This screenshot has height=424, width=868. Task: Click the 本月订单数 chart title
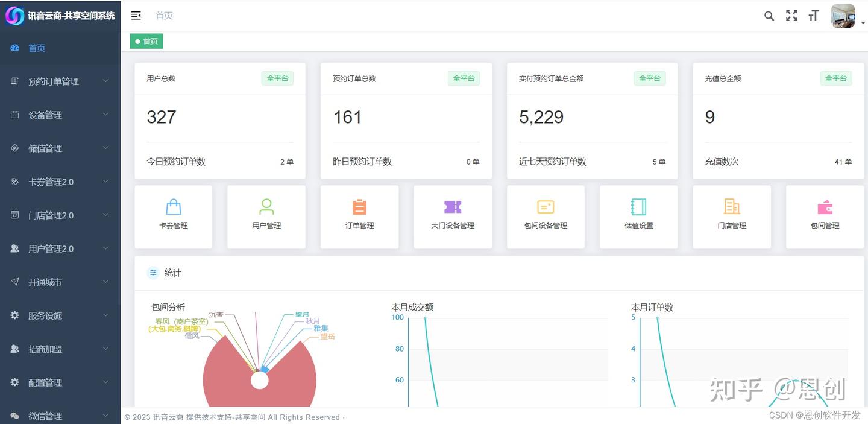tap(652, 307)
